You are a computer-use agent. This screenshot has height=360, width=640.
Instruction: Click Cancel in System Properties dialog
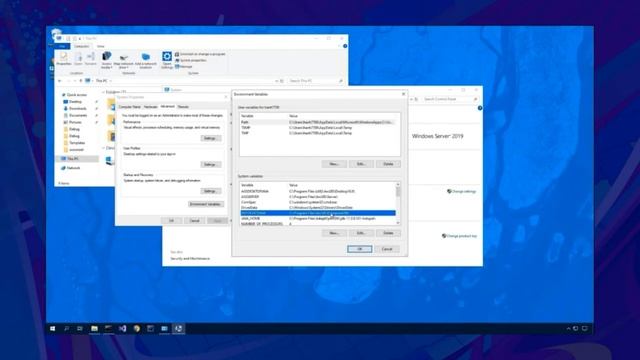195,221
